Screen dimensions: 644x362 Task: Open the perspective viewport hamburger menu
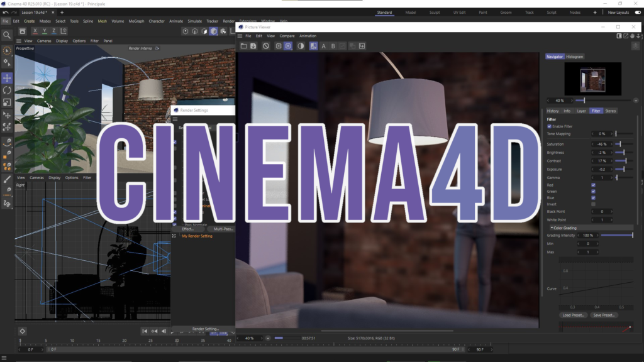19,41
